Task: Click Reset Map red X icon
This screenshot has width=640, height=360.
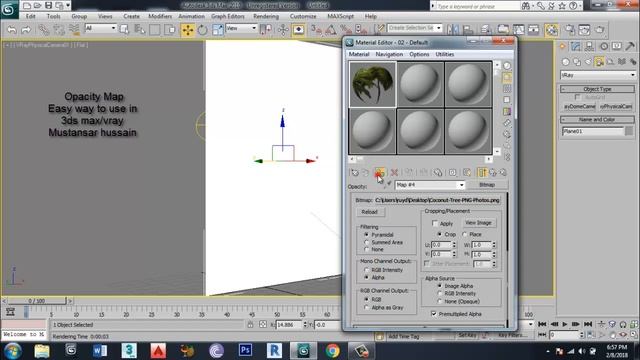Action: pyautogui.click(x=394, y=173)
